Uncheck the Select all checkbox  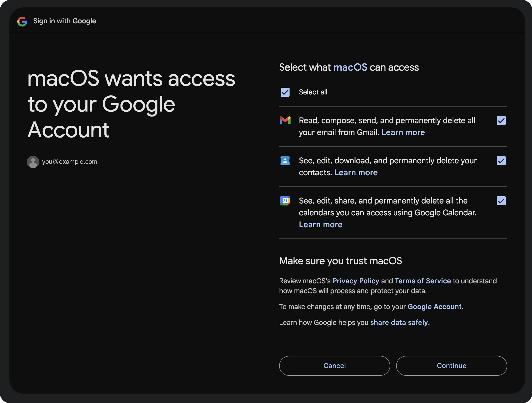pyautogui.click(x=285, y=92)
